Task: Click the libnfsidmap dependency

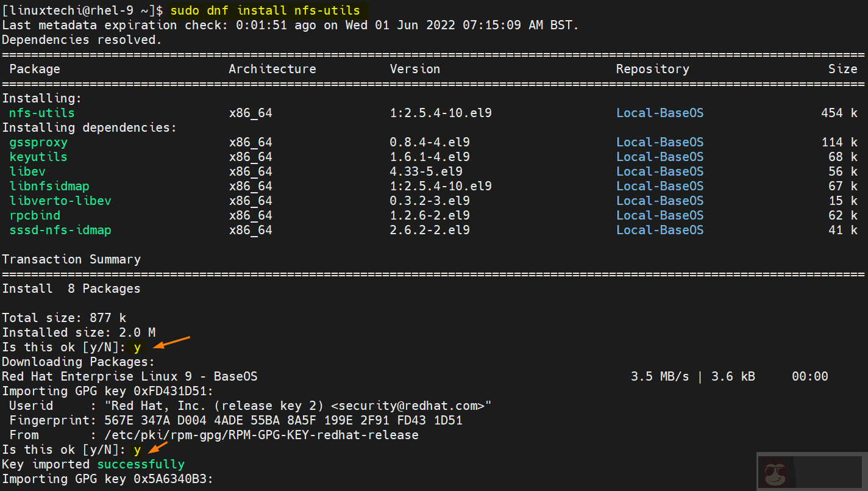Action: [49, 186]
